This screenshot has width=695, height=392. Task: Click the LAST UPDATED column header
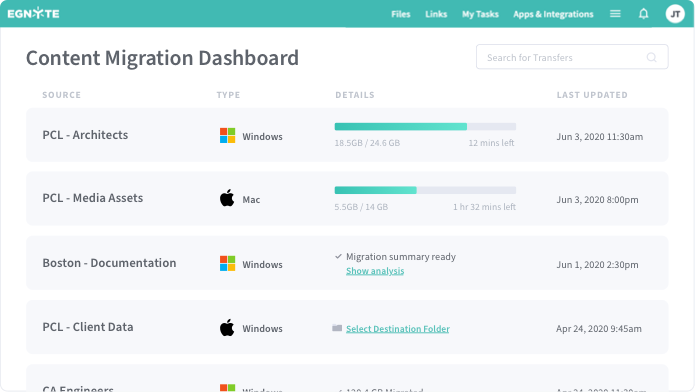point(592,95)
